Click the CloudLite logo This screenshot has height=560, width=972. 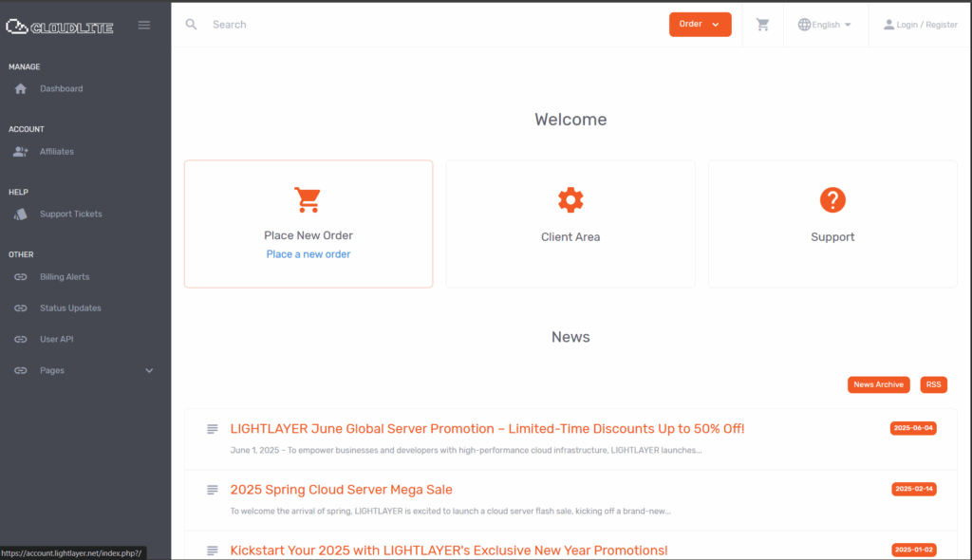pyautogui.click(x=60, y=27)
